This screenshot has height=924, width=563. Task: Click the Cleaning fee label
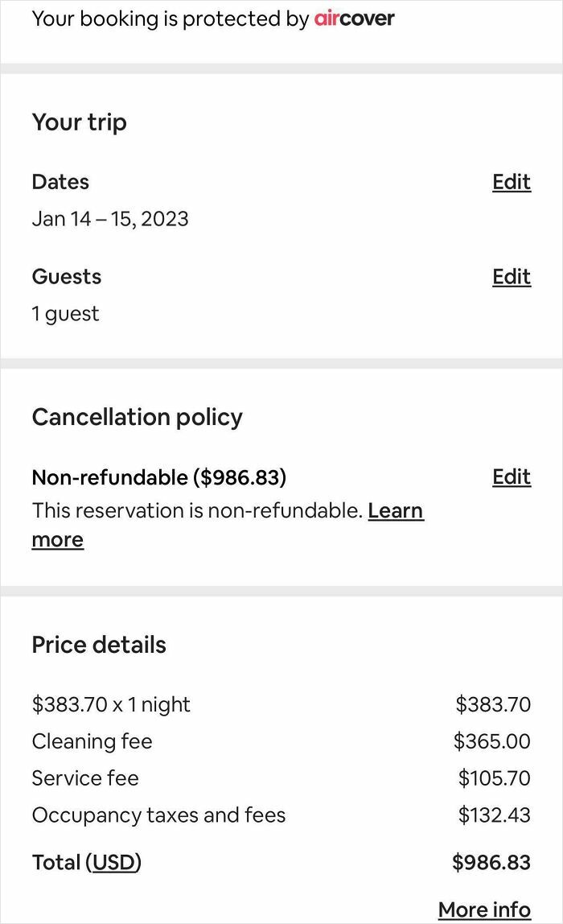[x=92, y=741]
